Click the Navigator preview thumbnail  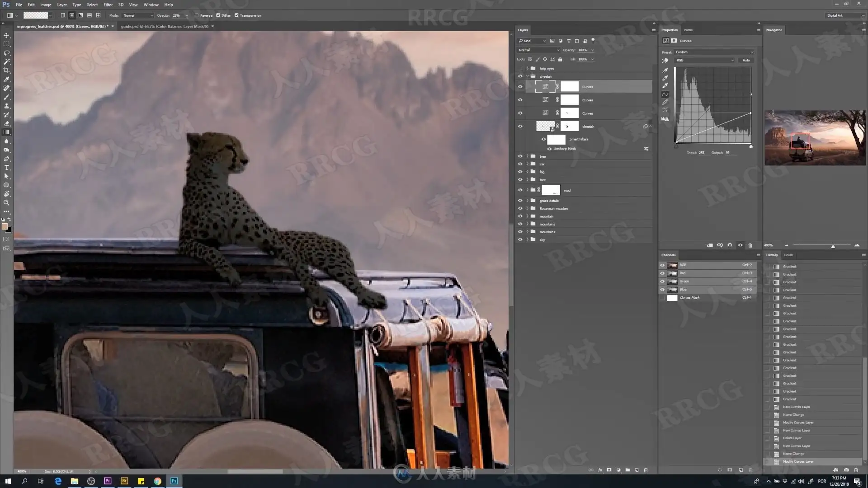tap(815, 137)
